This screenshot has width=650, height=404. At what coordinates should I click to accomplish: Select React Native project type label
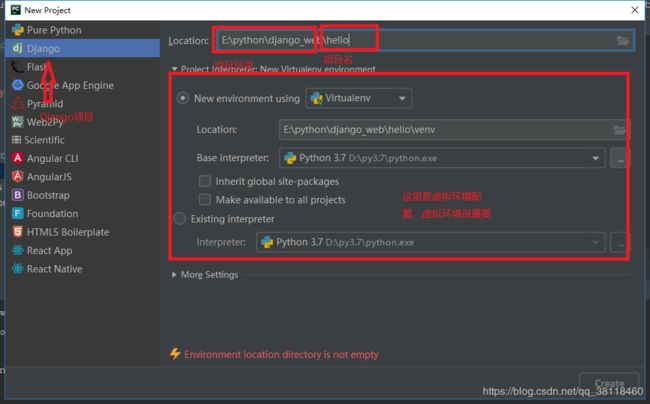(x=54, y=269)
